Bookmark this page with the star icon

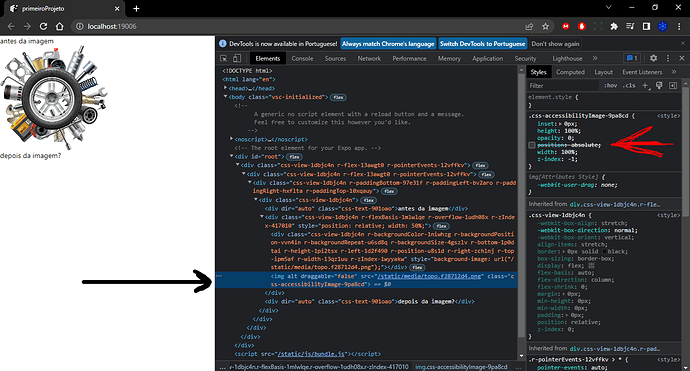[x=545, y=26]
